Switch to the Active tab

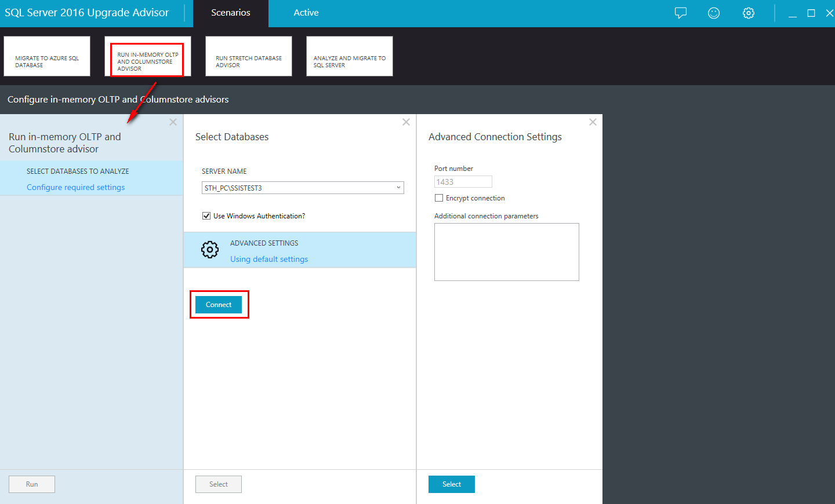click(x=306, y=13)
